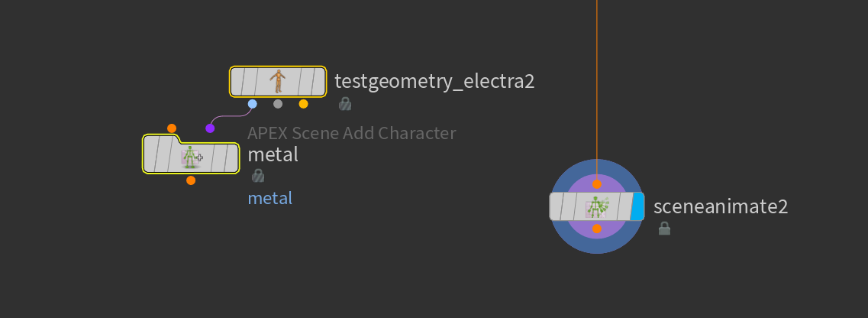Image resolution: width=868 pixels, height=318 pixels.
Task: Click the lock badge under testgeometry_electra2
Action: [x=345, y=104]
